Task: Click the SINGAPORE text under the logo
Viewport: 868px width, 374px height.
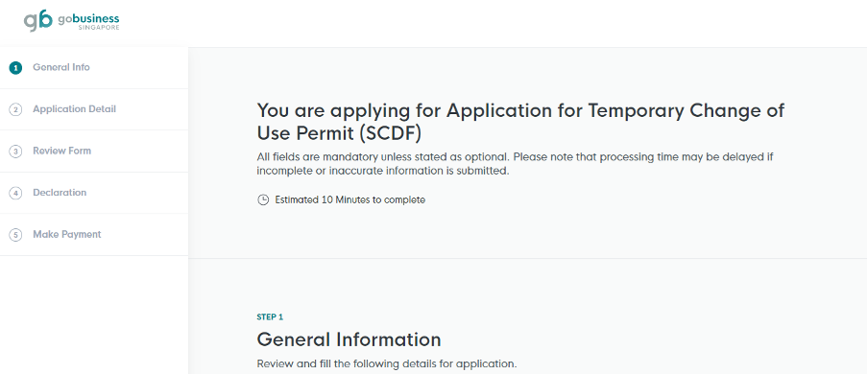Action: [x=99, y=28]
